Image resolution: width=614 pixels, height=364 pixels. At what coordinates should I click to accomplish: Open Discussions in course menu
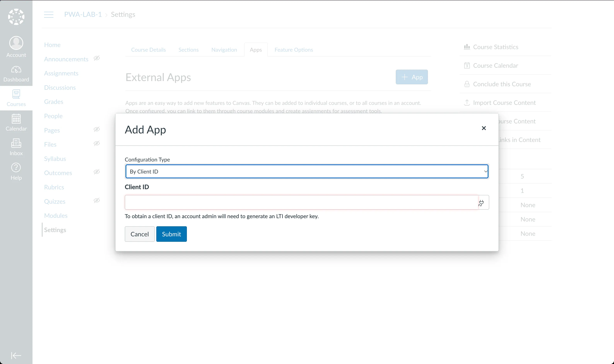point(60,88)
